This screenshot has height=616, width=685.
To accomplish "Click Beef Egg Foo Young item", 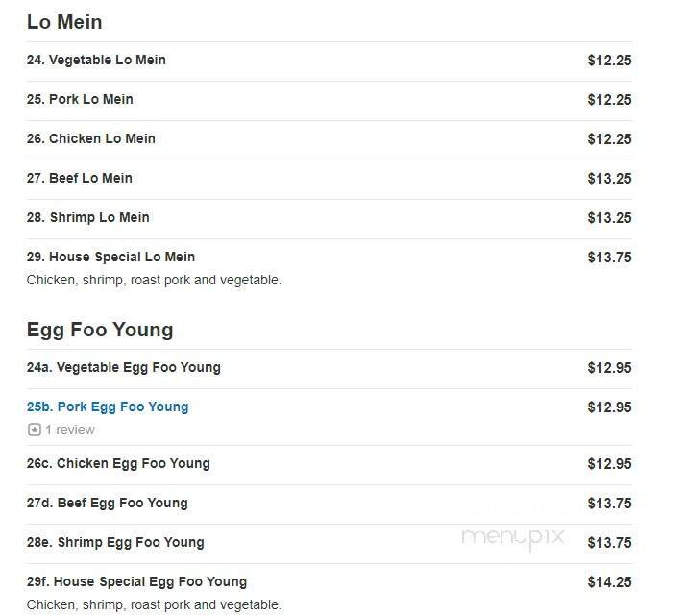I will (107, 503).
